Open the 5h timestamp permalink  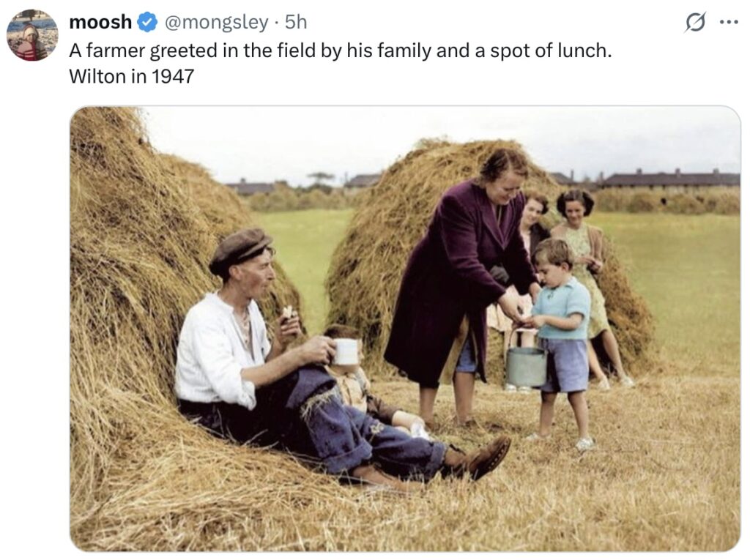pos(296,22)
